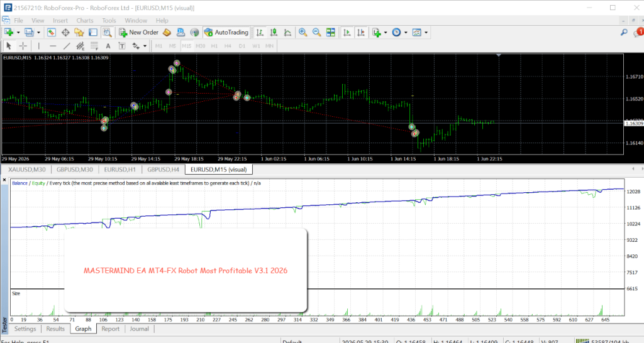Open a New Chart via toolbar icon
The image size is (644, 343).
9,33
